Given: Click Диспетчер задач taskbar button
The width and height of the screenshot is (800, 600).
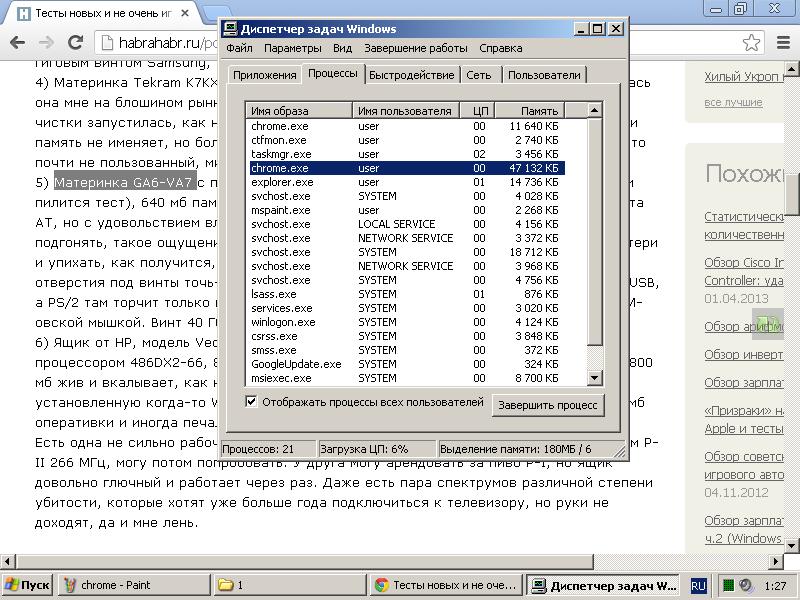Looking at the screenshot, I should point(603,585).
